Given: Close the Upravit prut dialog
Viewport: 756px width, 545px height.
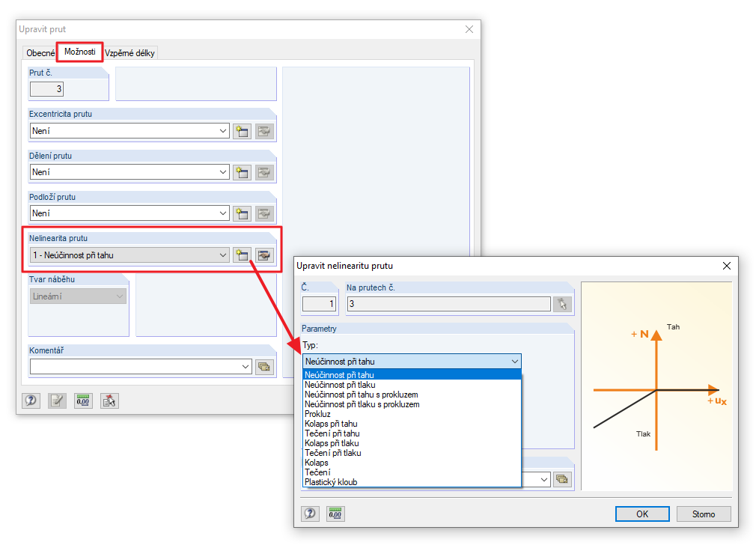Looking at the screenshot, I should 469,29.
